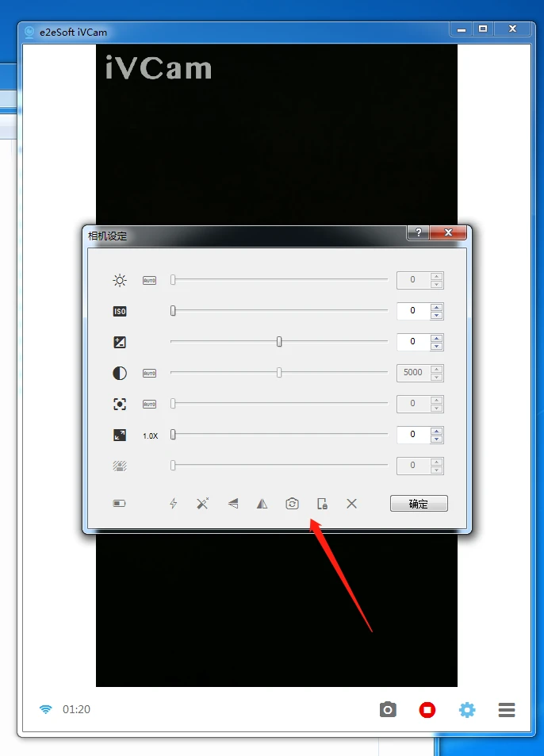Confirm with the 确定 button
The width and height of the screenshot is (544, 756).
(419, 504)
